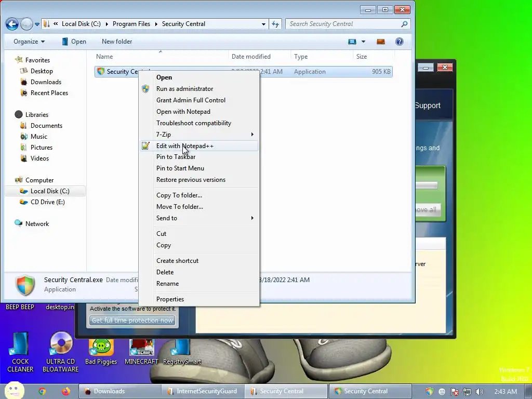
Task: Open the RegistrySmart desktop shortcut
Action: click(x=182, y=352)
